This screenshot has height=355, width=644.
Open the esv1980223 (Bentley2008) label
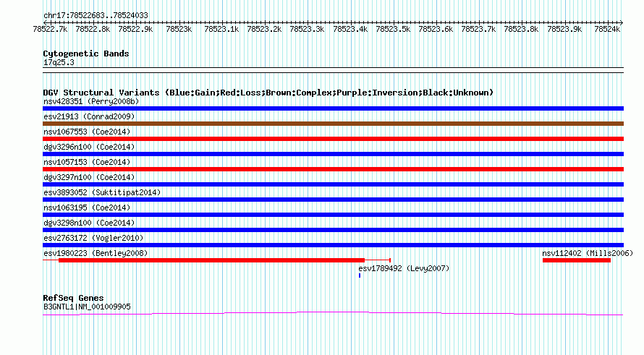pos(96,253)
